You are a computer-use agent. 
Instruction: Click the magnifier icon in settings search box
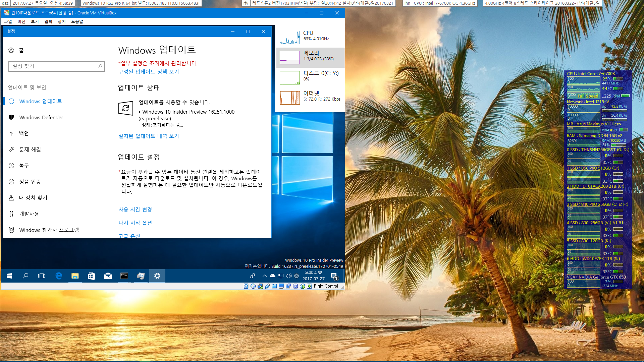click(100, 66)
